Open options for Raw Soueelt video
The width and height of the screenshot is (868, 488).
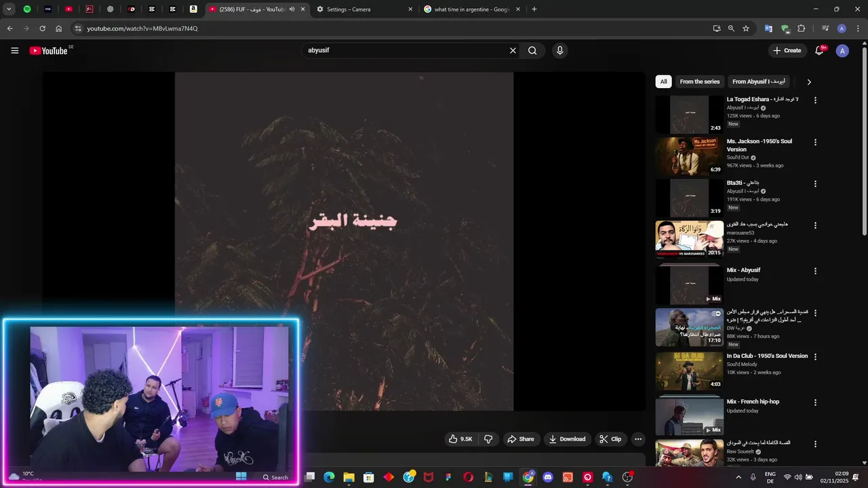pos(815,444)
